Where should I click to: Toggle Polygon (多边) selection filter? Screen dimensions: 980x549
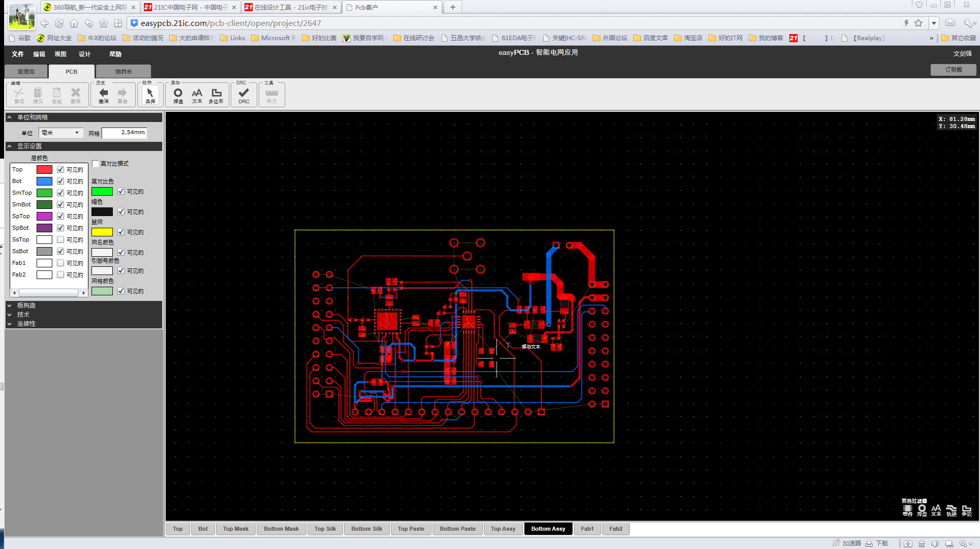[x=967, y=510]
